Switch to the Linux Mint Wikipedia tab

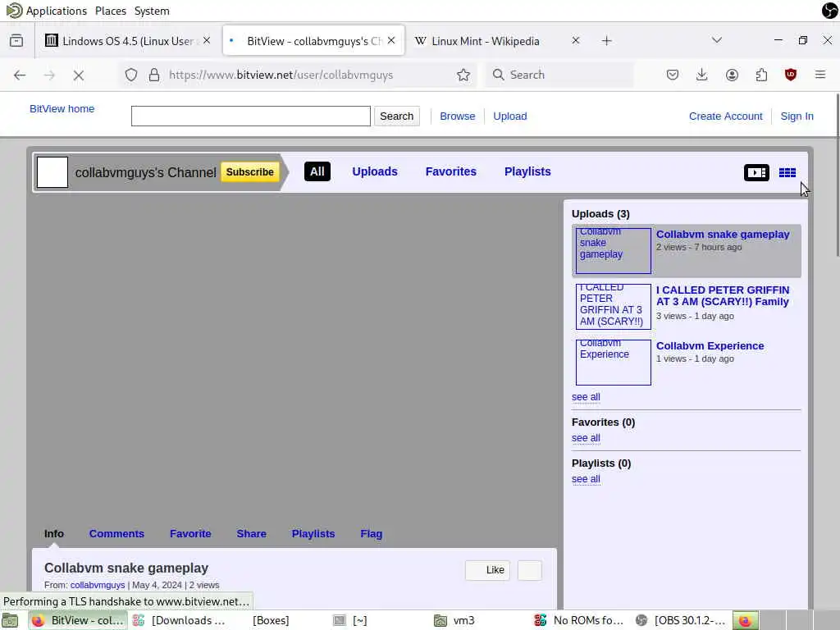[485, 41]
